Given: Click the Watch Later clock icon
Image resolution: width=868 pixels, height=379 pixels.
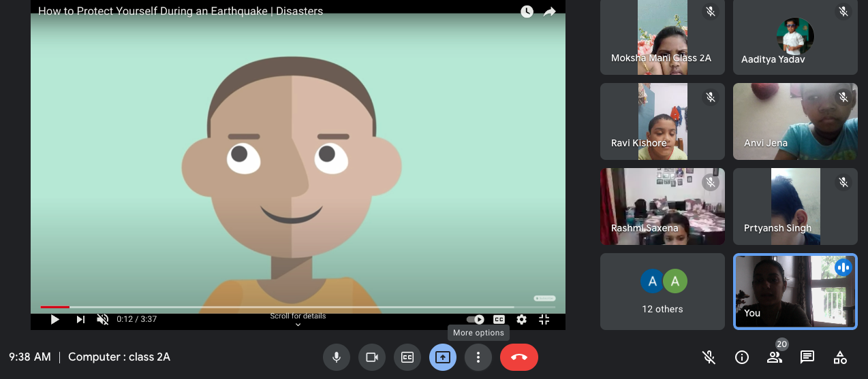Looking at the screenshot, I should [x=527, y=12].
